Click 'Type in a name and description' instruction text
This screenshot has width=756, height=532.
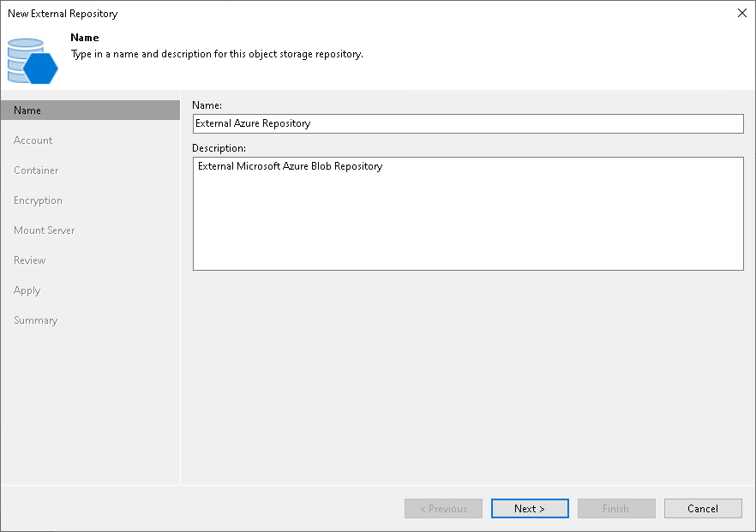coord(217,54)
